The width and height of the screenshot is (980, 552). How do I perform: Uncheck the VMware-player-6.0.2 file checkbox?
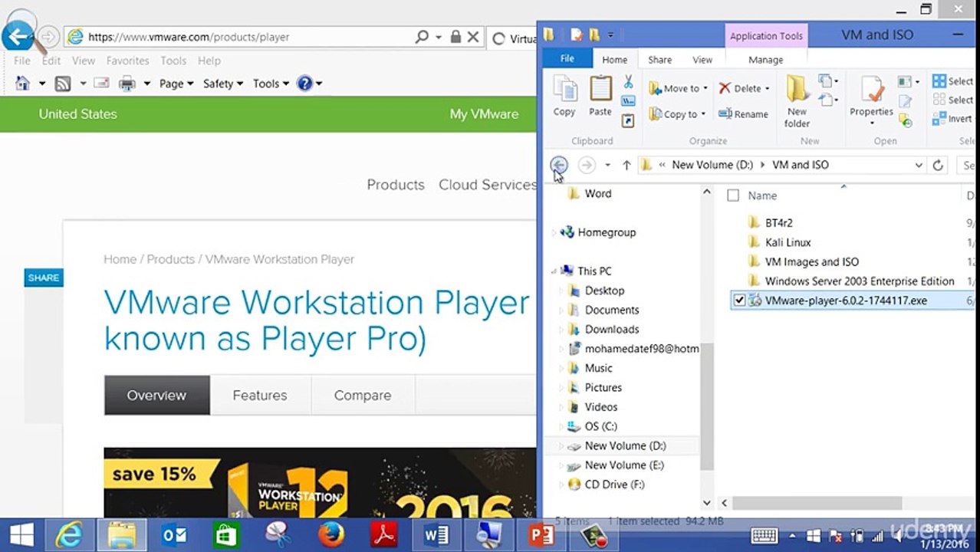point(739,301)
